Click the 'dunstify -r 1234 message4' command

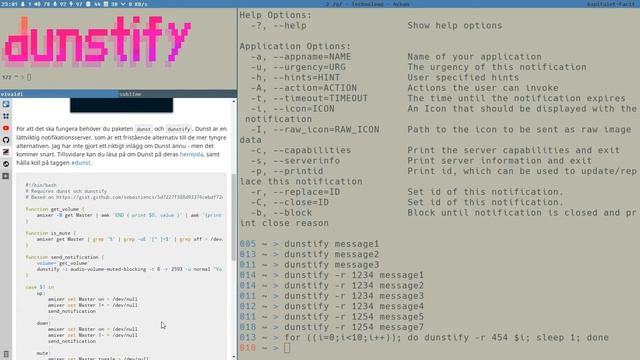pyautogui.click(x=354, y=307)
